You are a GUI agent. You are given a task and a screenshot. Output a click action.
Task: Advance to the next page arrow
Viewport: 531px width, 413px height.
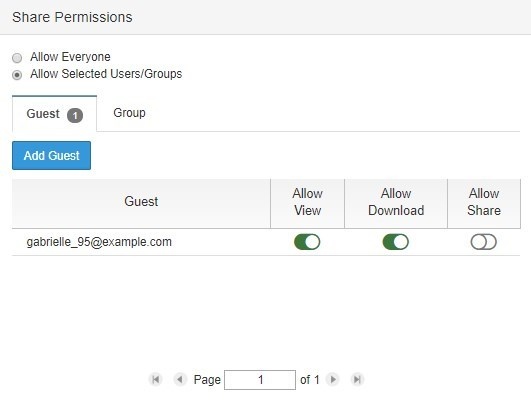click(333, 379)
